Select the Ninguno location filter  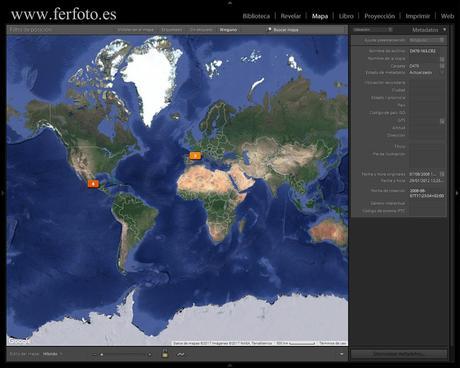pyautogui.click(x=228, y=30)
